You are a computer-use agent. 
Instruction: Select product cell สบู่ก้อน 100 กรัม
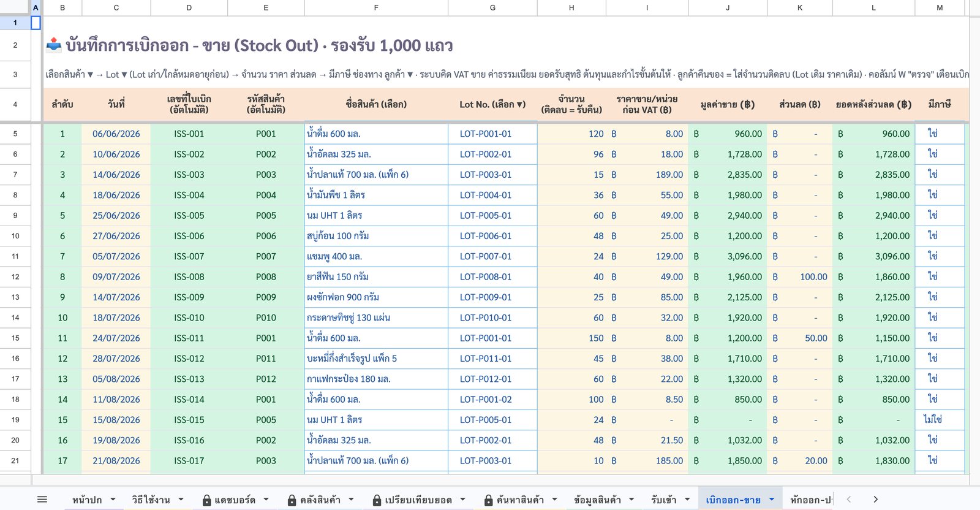(x=376, y=236)
